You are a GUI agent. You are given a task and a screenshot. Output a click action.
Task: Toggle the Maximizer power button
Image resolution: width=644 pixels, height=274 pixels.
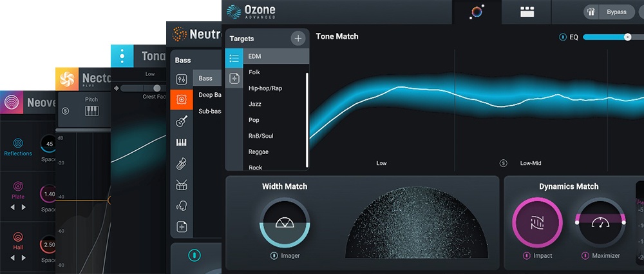click(585, 256)
